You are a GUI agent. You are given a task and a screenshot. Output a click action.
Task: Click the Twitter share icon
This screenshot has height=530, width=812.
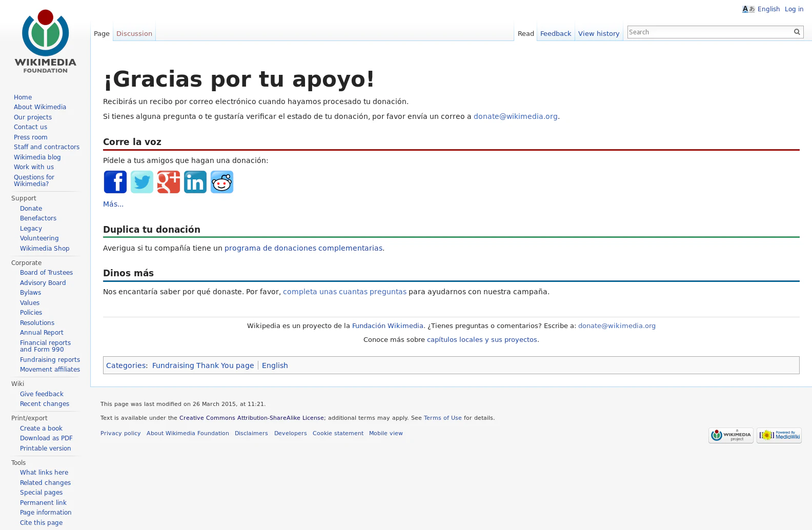[142, 182]
